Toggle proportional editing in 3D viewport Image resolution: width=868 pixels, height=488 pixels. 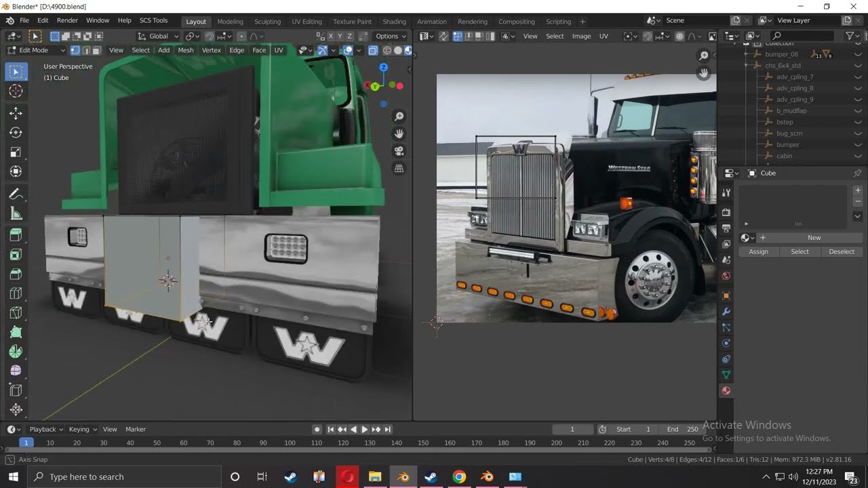coord(241,36)
